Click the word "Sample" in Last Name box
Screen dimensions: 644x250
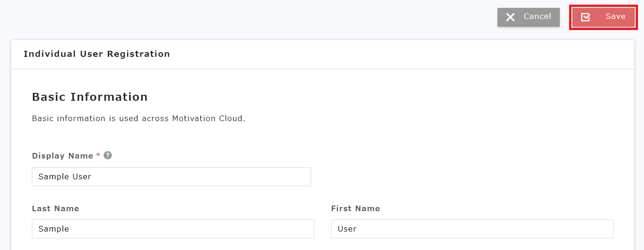54,229
